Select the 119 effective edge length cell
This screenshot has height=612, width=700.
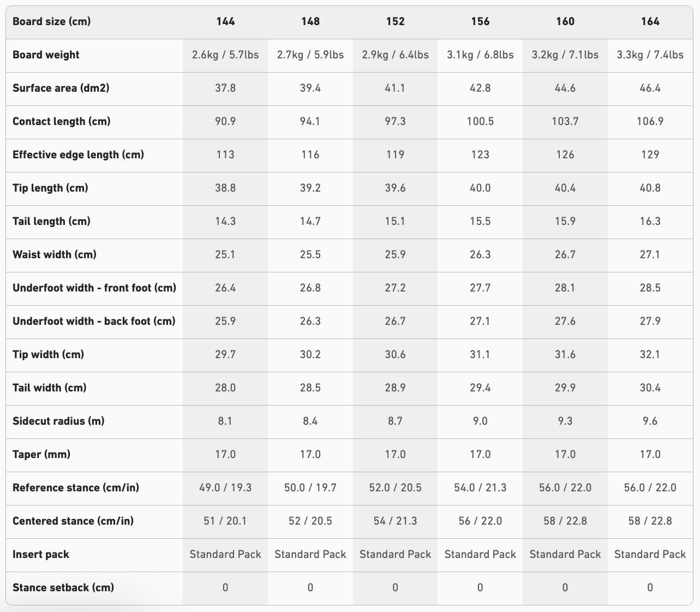coord(395,155)
